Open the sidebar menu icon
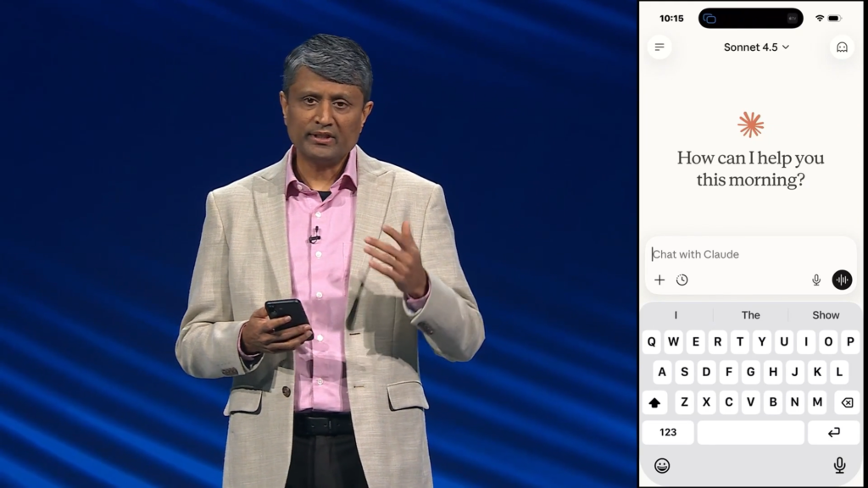The height and width of the screenshot is (488, 868). click(659, 47)
